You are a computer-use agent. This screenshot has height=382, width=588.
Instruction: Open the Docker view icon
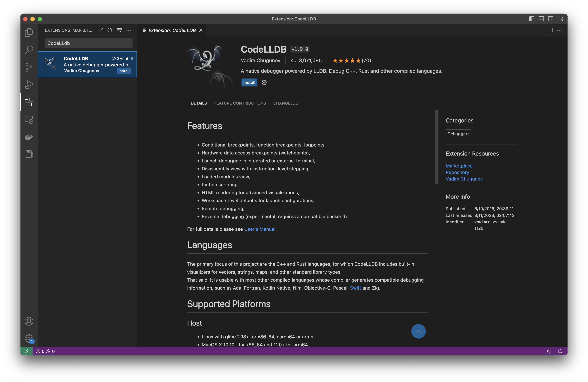tap(29, 137)
